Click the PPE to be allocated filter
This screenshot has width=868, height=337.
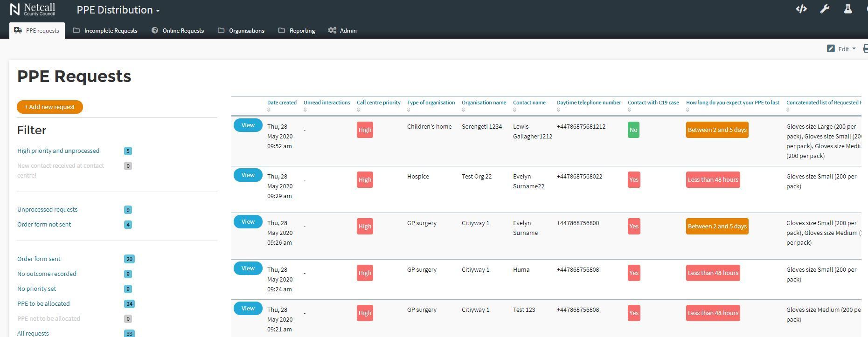[x=43, y=303]
